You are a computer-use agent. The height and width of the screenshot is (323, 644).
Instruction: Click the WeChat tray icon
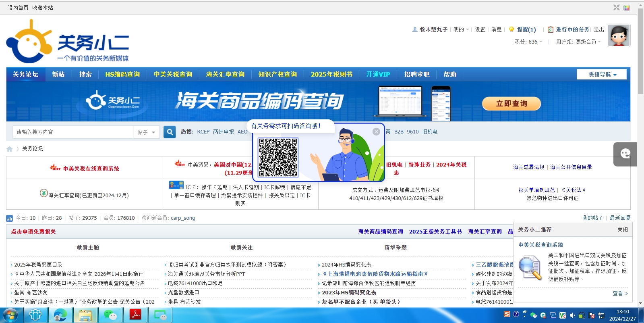(x=534, y=315)
